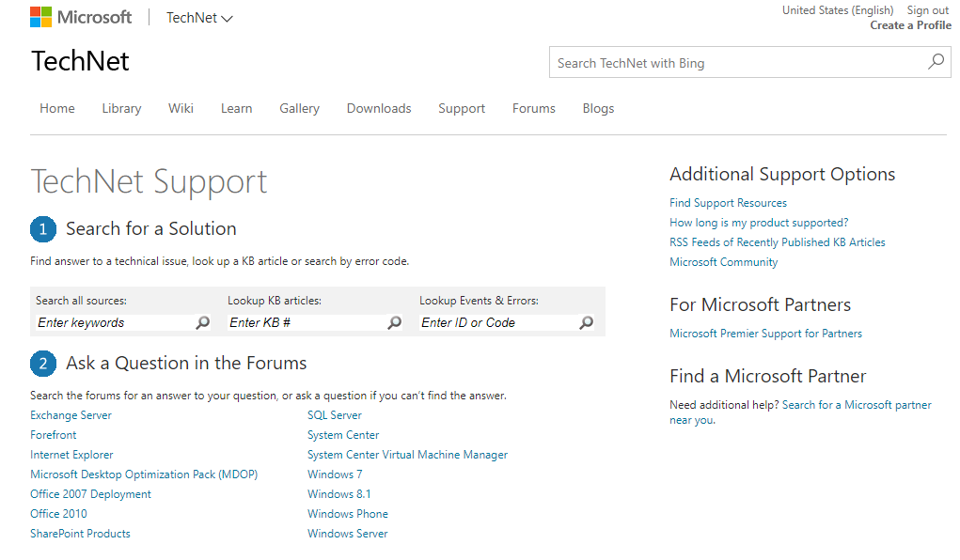Click the Sign out link
Viewport: 960px width, 560px height.
tap(927, 10)
